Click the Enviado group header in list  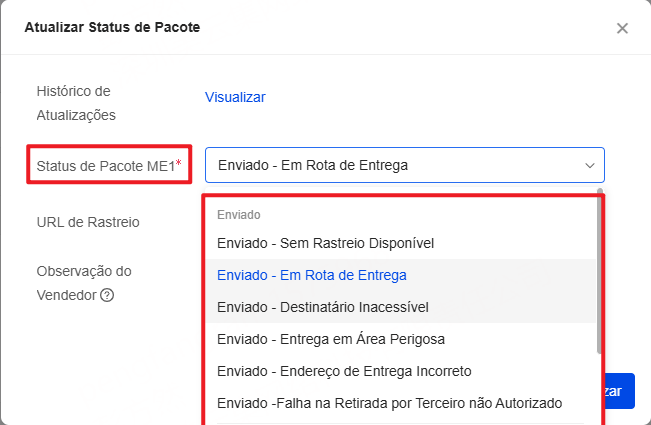[239, 215]
